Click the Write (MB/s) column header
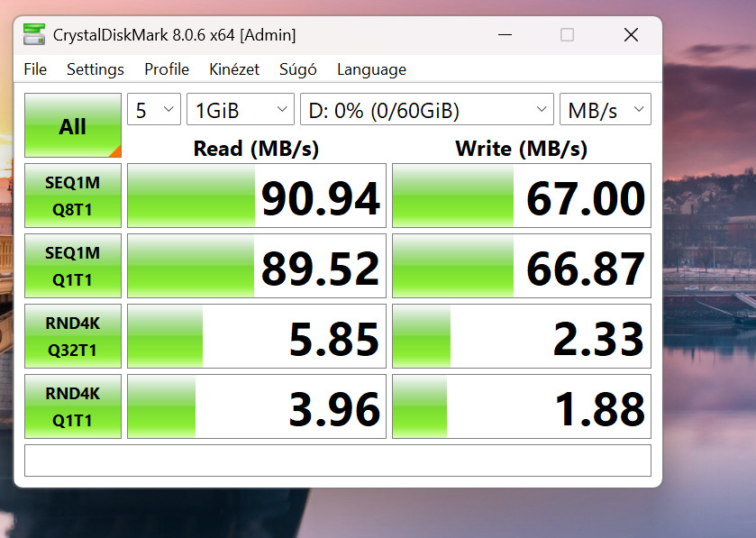The width and height of the screenshot is (756, 538). click(x=521, y=149)
